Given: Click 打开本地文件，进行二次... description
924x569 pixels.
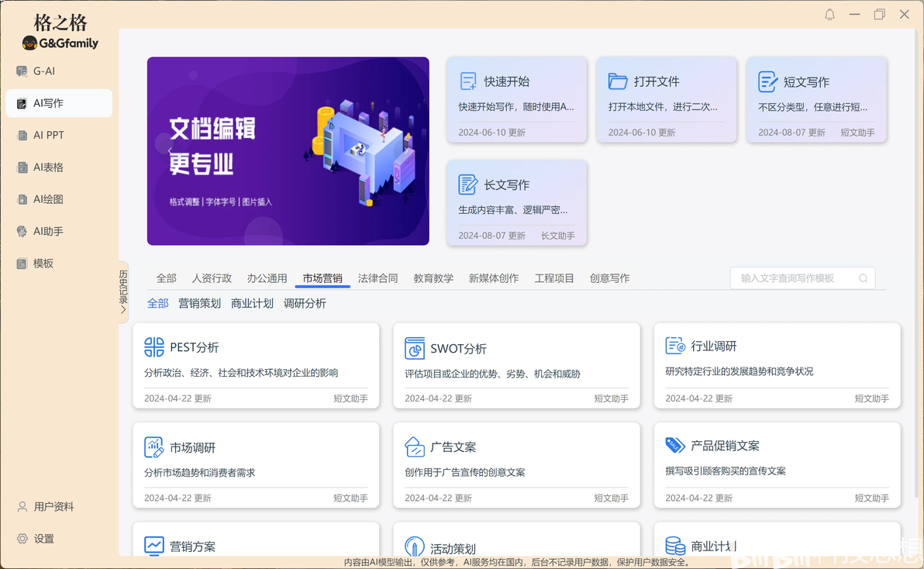Looking at the screenshot, I should point(663,107).
